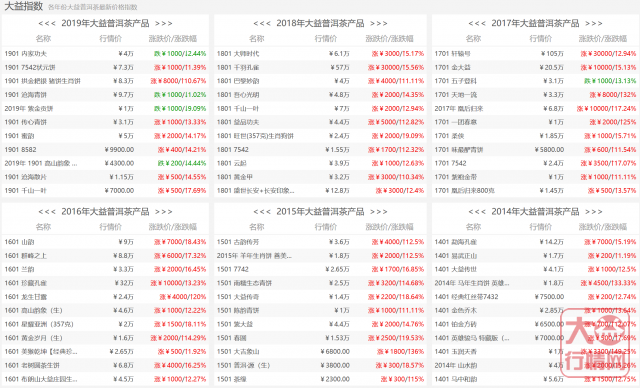Open the 2015年大益普洱茶产品 panel title
The width and height of the screenshot is (640, 388).
320,211
